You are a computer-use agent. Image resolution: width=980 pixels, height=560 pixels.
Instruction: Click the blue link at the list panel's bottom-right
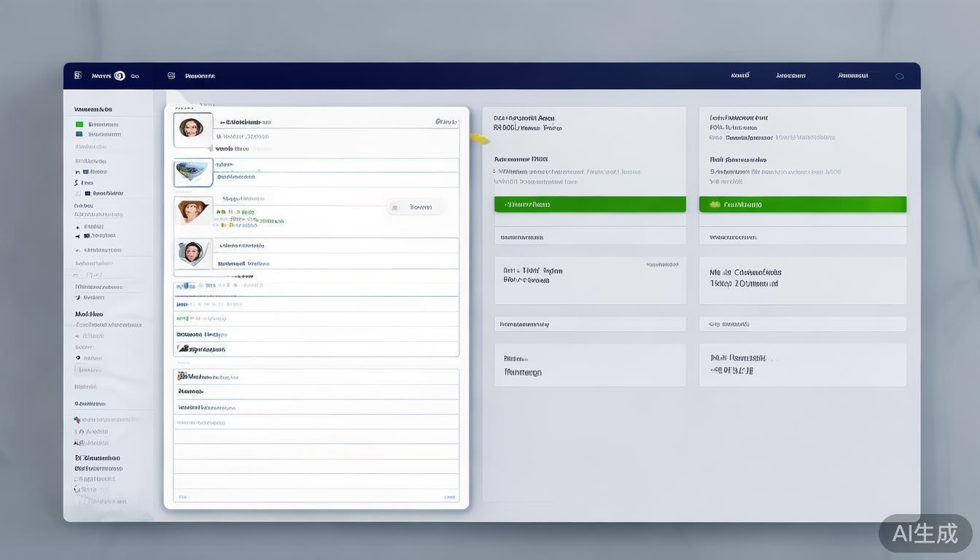pyautogui.click(x=450, y=497)
